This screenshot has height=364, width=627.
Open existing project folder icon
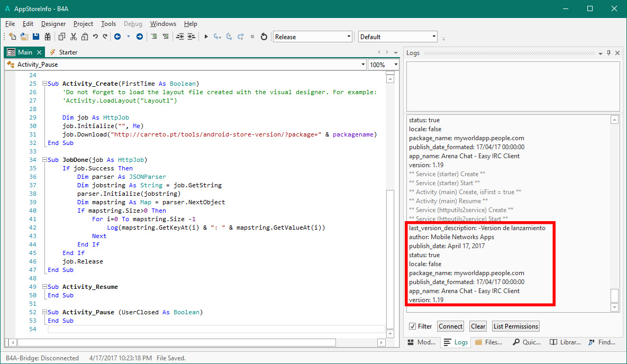(24, 37)
